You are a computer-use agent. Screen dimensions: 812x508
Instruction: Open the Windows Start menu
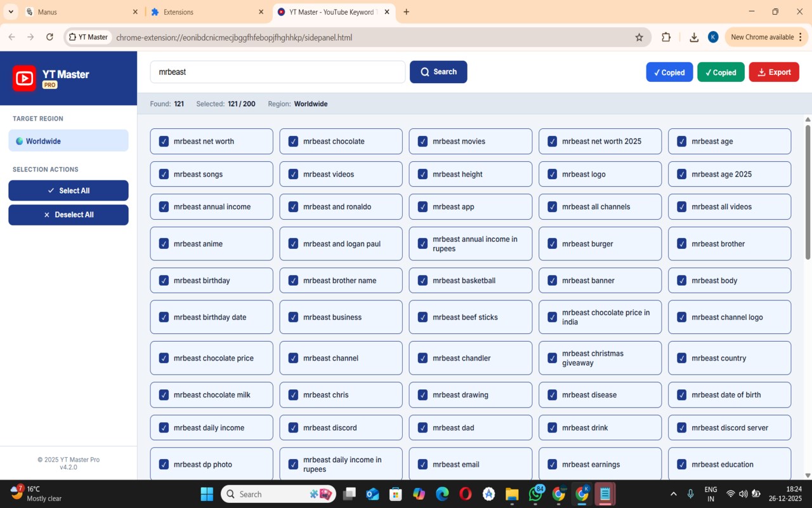207,494
